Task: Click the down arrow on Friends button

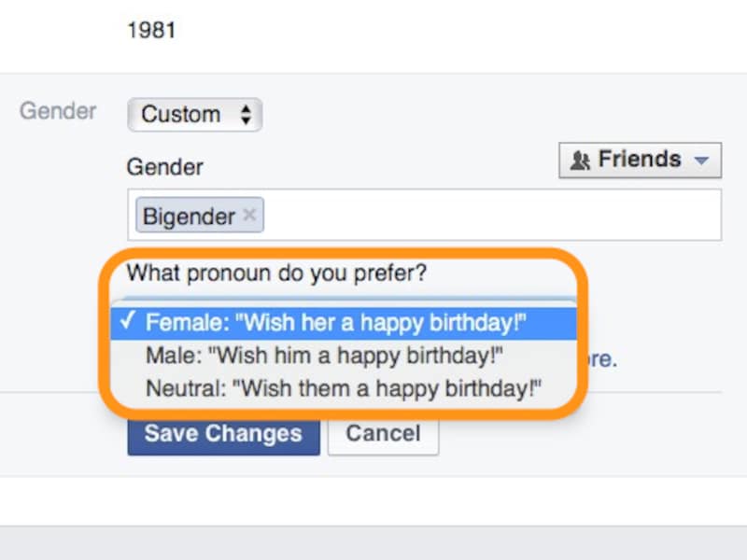Action: coord(702,161)
